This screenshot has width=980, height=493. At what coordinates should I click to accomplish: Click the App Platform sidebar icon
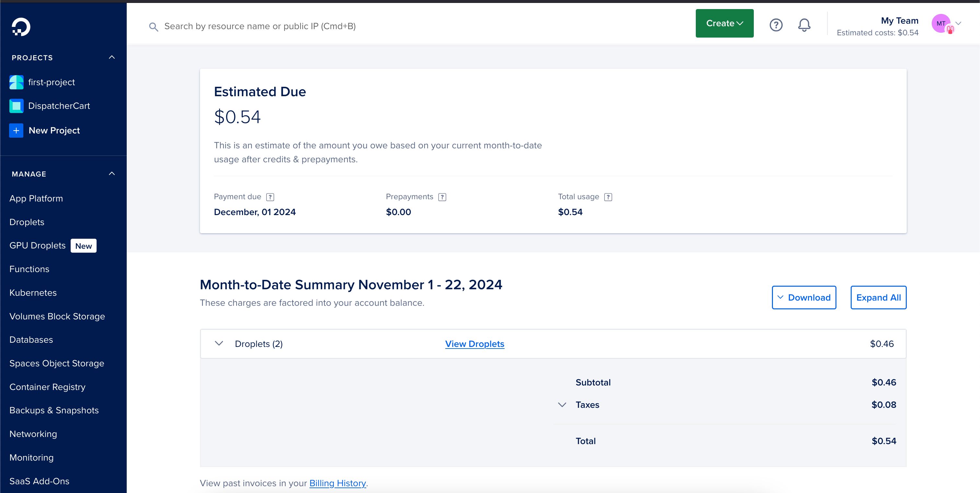tap(36, 198)
